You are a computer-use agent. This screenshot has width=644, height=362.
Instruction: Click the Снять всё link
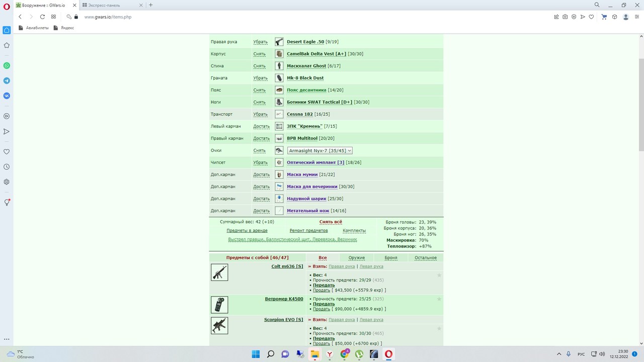[x=331, y=222]
